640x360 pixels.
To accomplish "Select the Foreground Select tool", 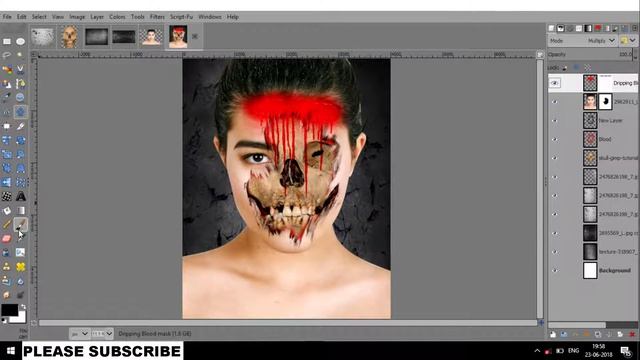I will [7, 84].
